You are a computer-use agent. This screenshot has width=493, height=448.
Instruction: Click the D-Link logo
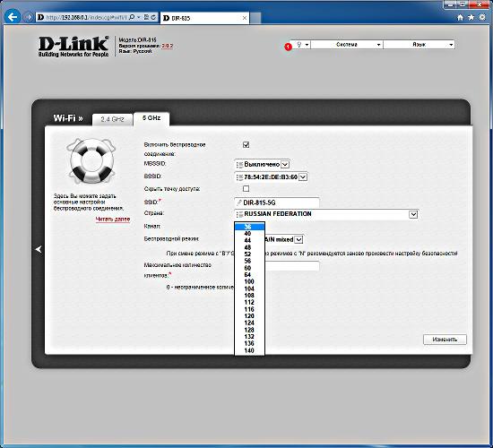tap(74, 47)
